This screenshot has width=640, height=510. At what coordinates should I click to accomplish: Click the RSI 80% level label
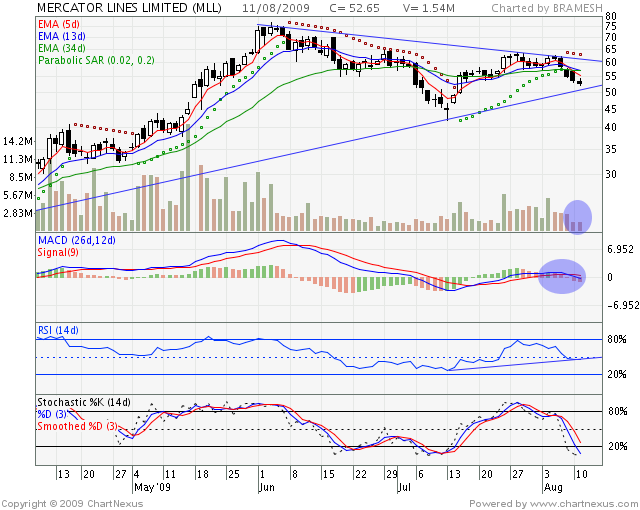(x=617, y=339)
